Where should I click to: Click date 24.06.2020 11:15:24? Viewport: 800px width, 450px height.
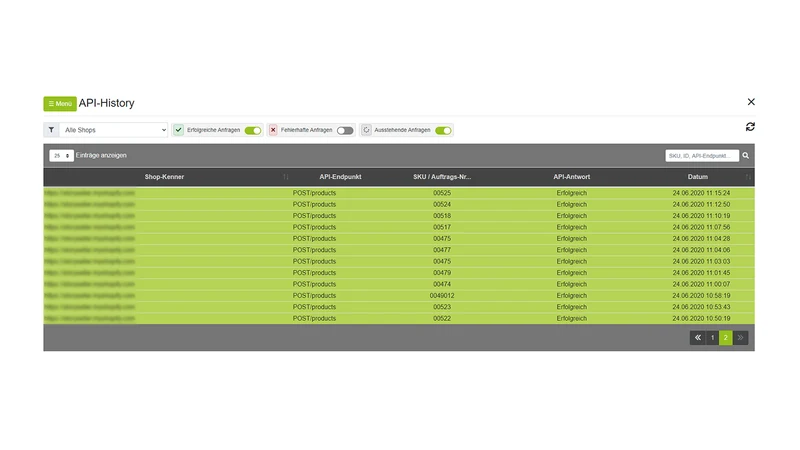click(701, 193)
